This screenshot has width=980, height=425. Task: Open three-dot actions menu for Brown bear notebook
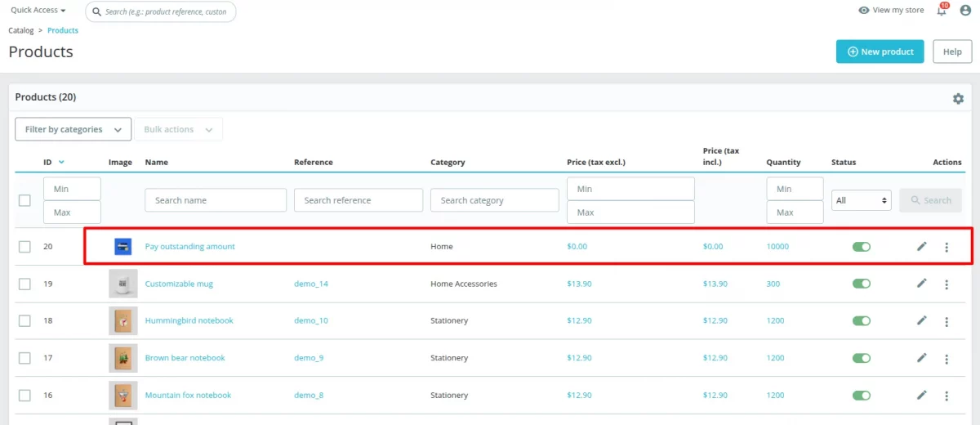(947, 359)
